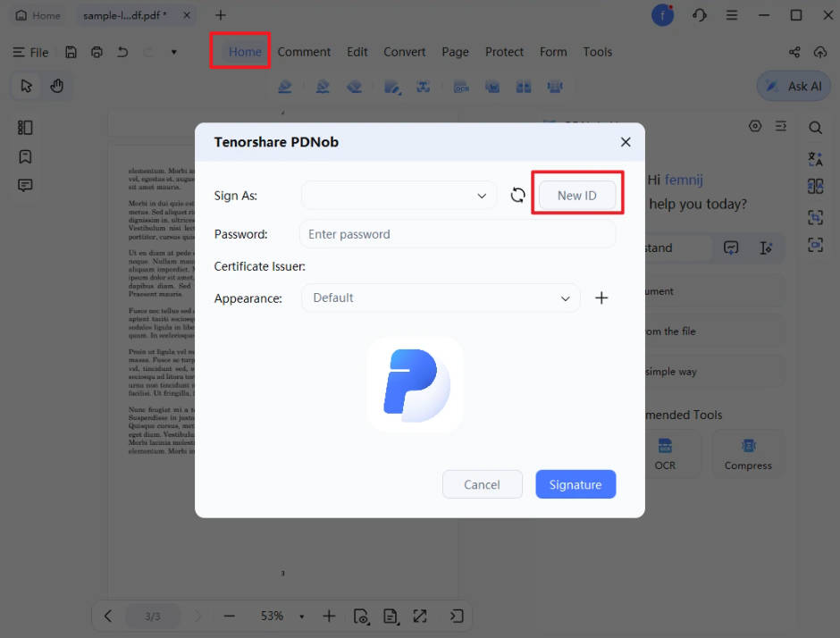The image size is (840, 638).
Task: Open the bookmarks panel icon
Action: pyautogui.click(x=25, y=156)
